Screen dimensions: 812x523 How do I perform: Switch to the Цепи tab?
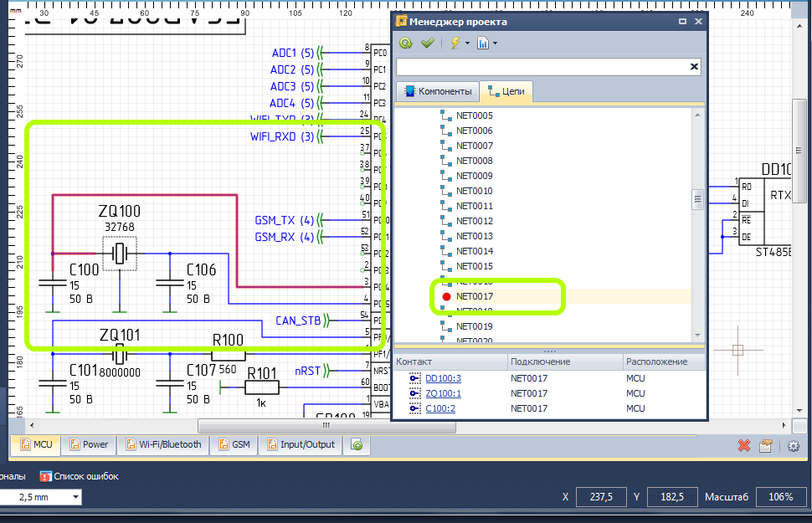[506, 91]
